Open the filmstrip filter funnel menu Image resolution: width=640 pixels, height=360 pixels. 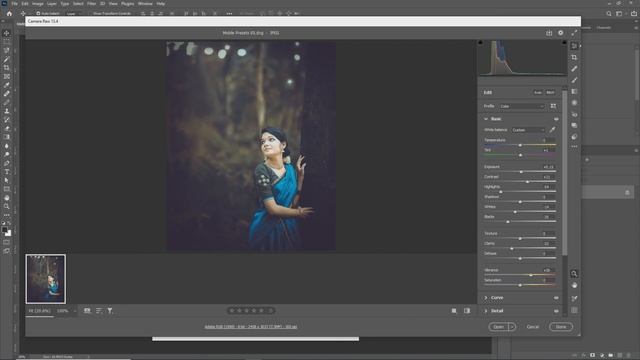pyautogui.click(x=110, y=311)
